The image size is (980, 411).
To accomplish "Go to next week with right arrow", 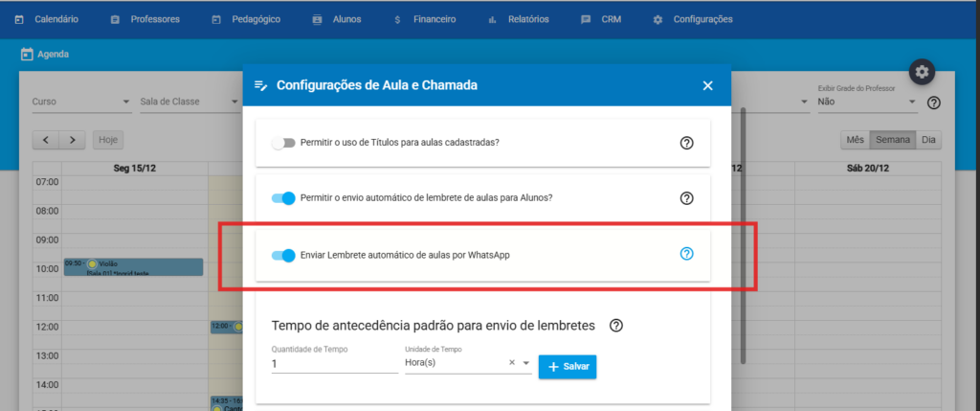I will 73,140.
